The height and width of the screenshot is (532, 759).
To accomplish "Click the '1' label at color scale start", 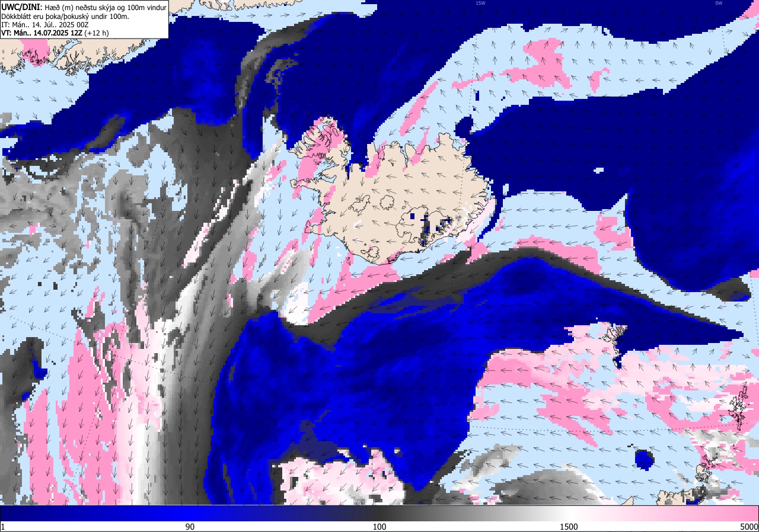I will tap(3, 527).
